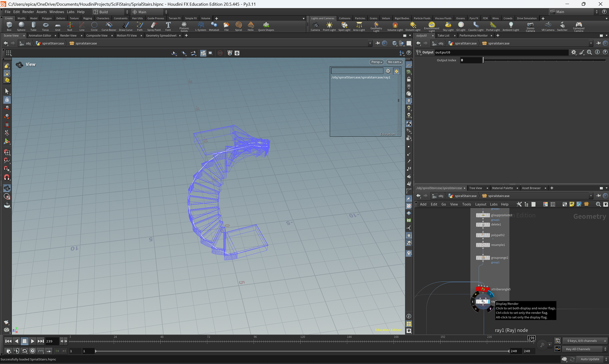This screenshot has width=609, height=364.
Task: Add a Gamepad Camera
Action: [579, 27]
